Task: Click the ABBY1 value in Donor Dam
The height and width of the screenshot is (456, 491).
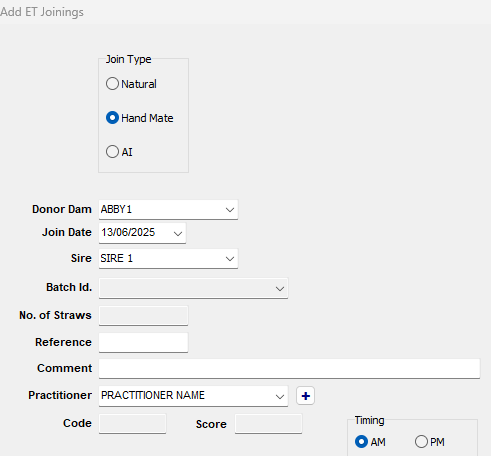Action: tap(116, 209)
